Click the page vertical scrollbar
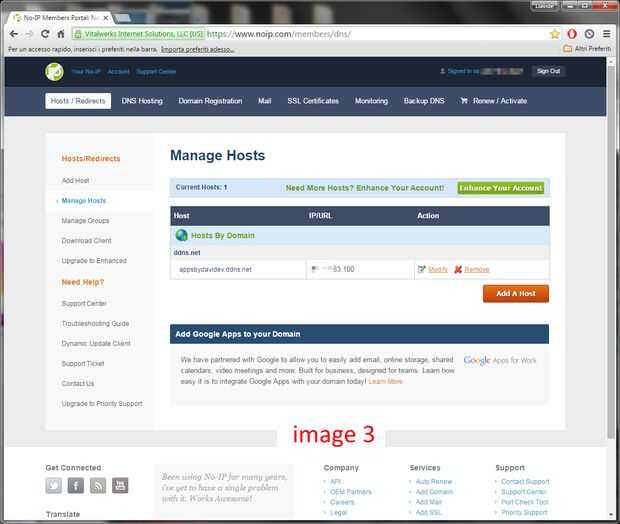620x524 pixels. point(611,253)
